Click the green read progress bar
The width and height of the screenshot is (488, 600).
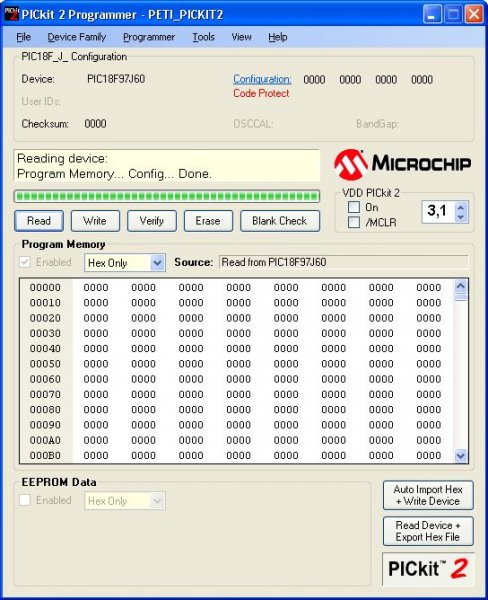[x=167, y=196]
